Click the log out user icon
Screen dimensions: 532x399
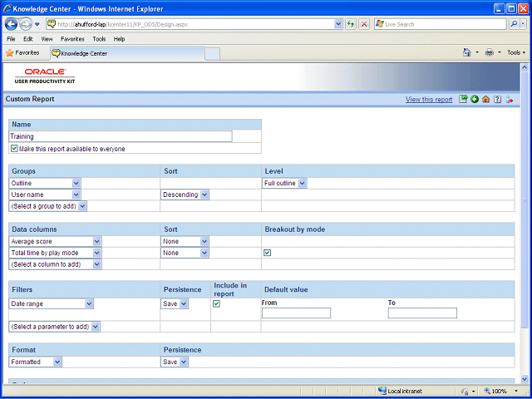[x=510, y=99]
